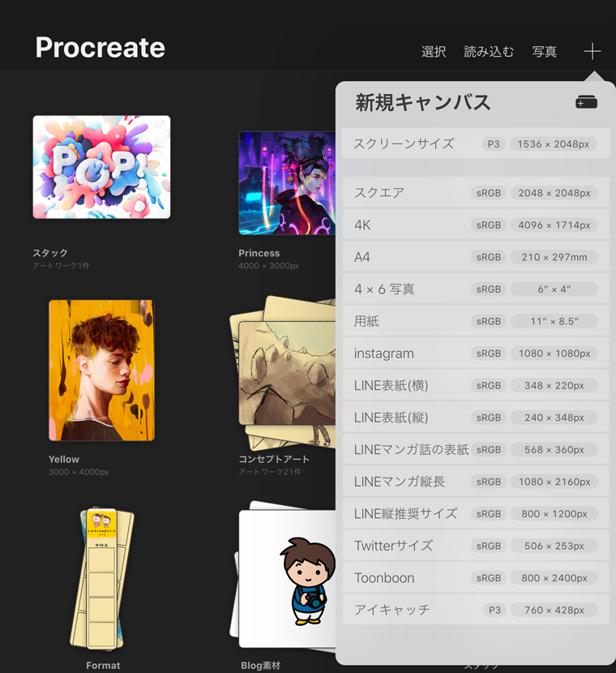This screenshot has height=673, width=616.
Task: Create a 4K canvas
Action: tap(476, 225)
